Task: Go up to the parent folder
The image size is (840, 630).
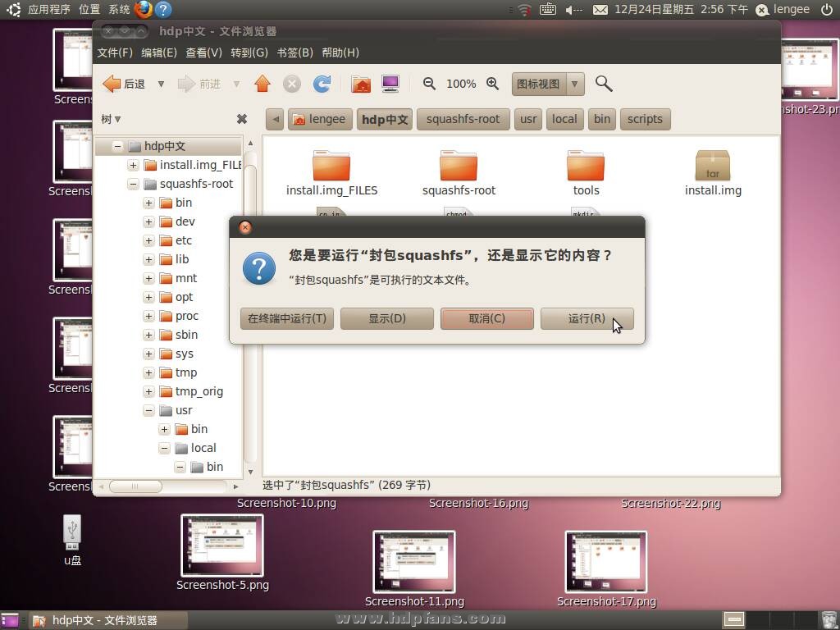Action: coord(262,84)
